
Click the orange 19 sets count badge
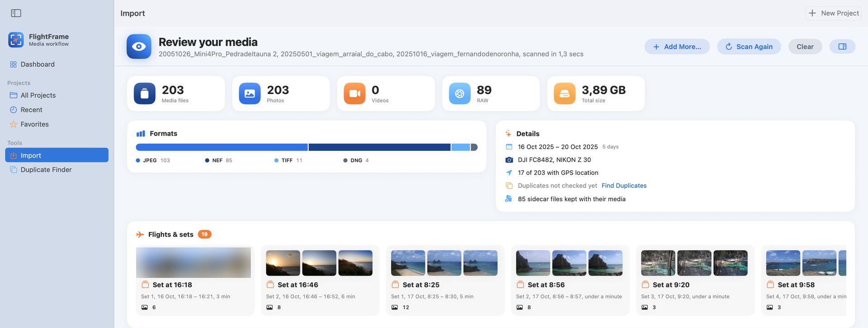pyautogui.click(x=204, y=234)
